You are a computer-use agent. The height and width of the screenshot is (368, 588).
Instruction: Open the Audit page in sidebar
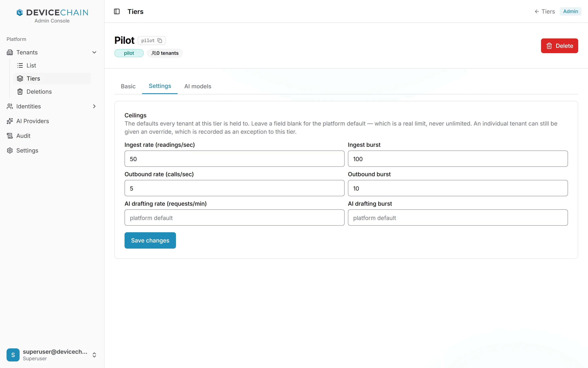52,136
